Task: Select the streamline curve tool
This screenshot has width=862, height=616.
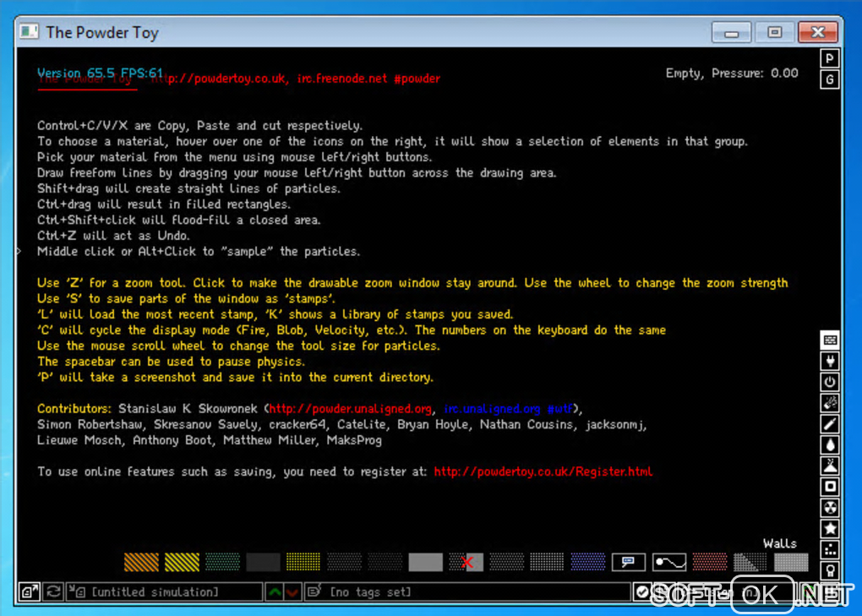Action: (x=669, y=562)
